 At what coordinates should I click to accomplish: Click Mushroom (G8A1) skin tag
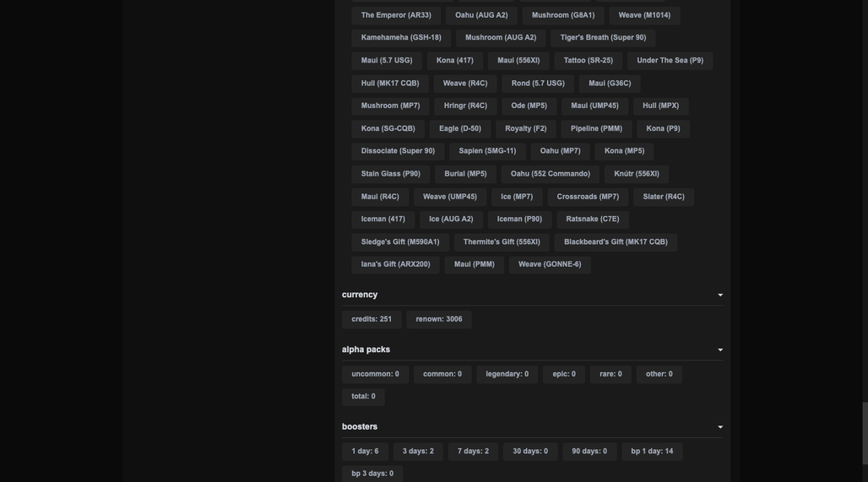563,15
